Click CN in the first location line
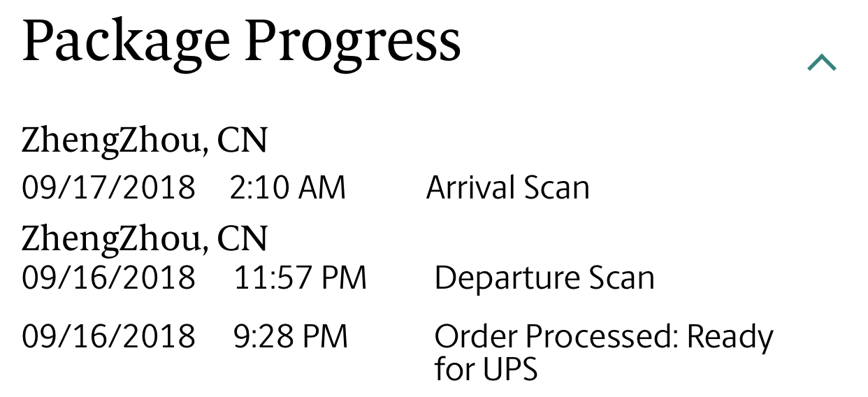This screenshot has width=868, height=397. click(242, 140)
